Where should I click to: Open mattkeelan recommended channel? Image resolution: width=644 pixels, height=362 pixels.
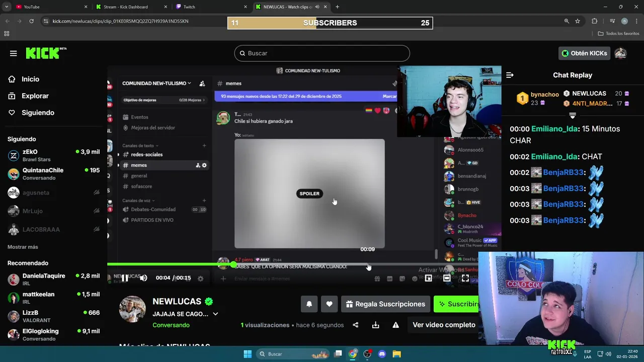pyautogui.click(x=53, y=298)
